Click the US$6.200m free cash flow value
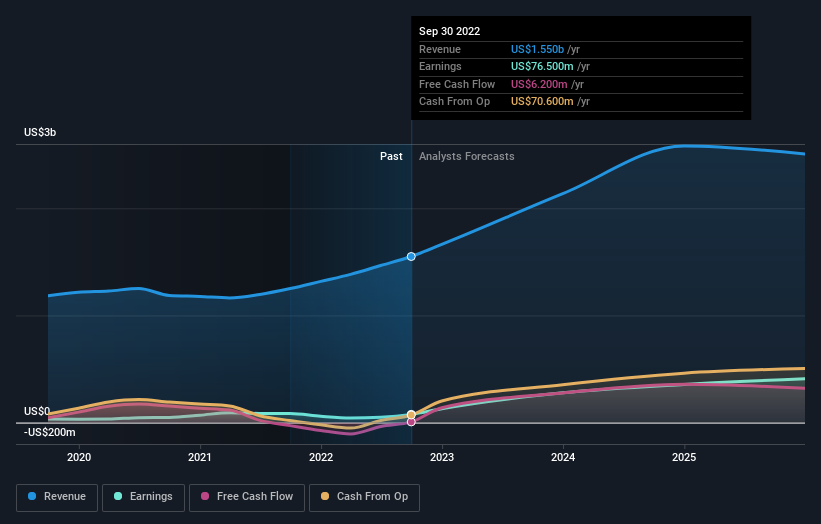Screen dimensions: 821x524 pyautogui.click(x=539, y=84)
